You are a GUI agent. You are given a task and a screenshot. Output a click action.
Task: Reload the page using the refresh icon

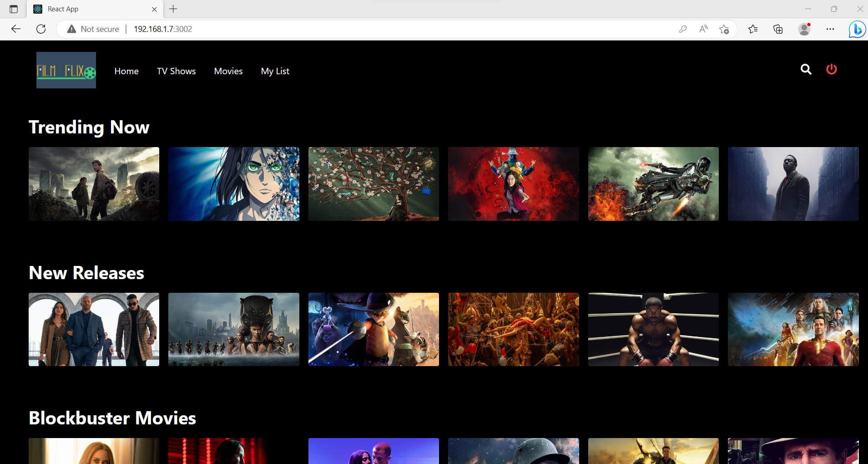[x=41, y=29]
